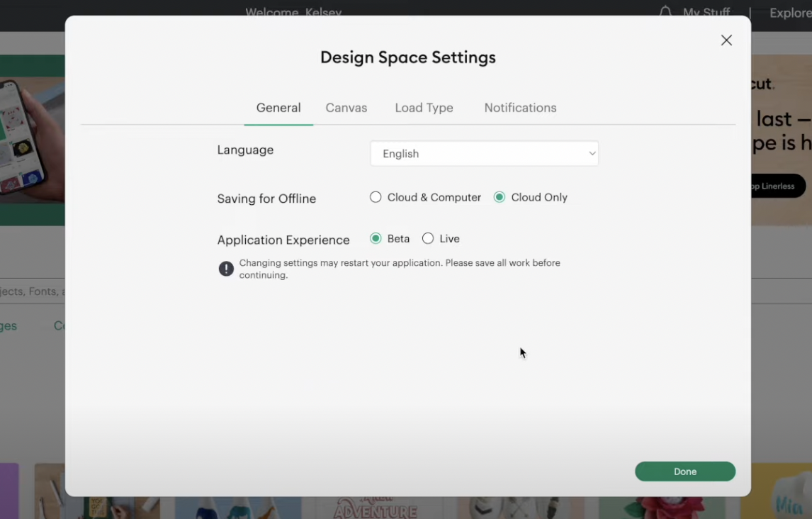Open My Stuff from the top bar
The height and width of the screenshot is (519, 812).
click(706, 12)
